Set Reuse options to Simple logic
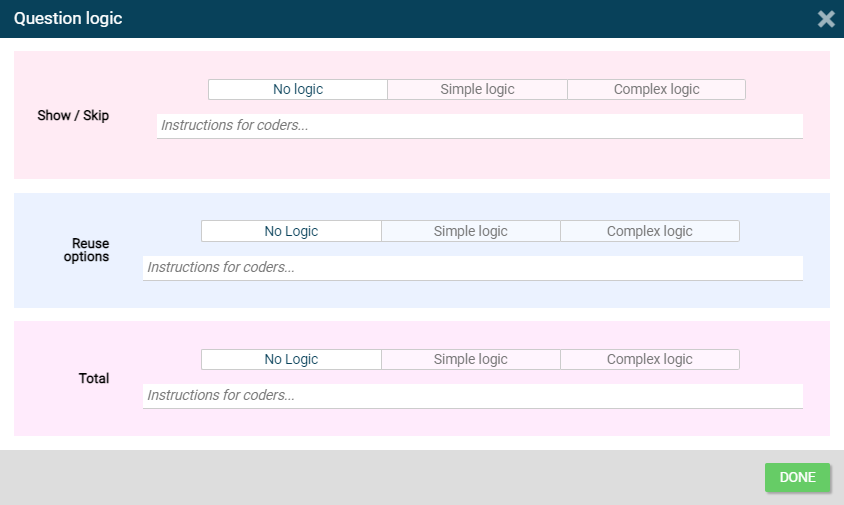The height and width of the screenshot is (505, 844). (470, 232)
